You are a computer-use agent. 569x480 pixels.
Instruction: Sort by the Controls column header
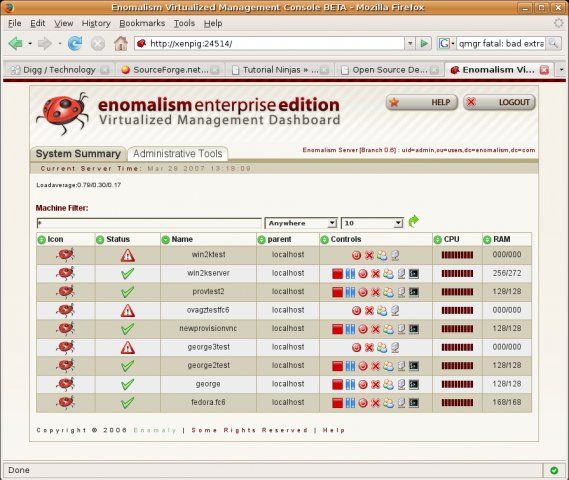(x=341, y=239)
